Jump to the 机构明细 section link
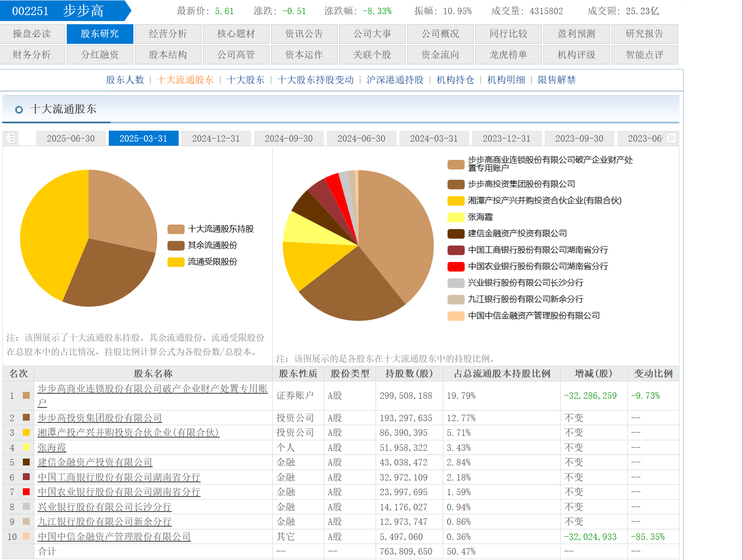The width and height of the screenshot is (743, 560). pos(506,80)
